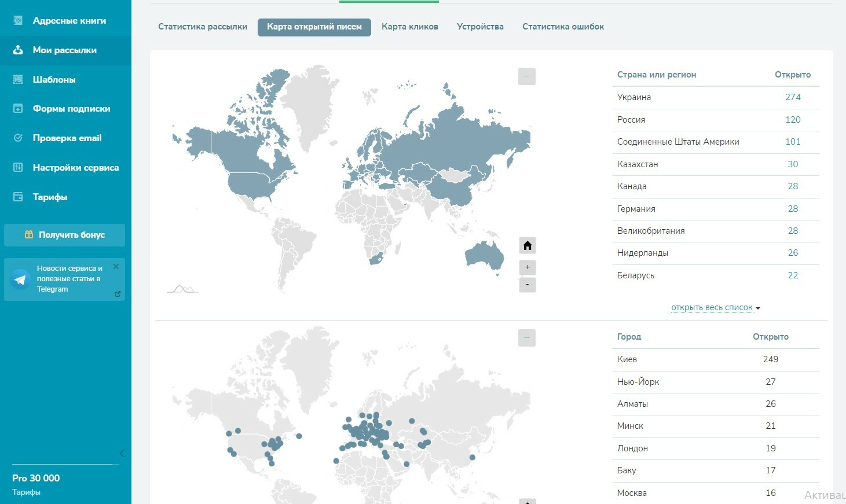Open countries map options menu button
Viewport: 846px width, 504px height.
(x=526, y=76)
